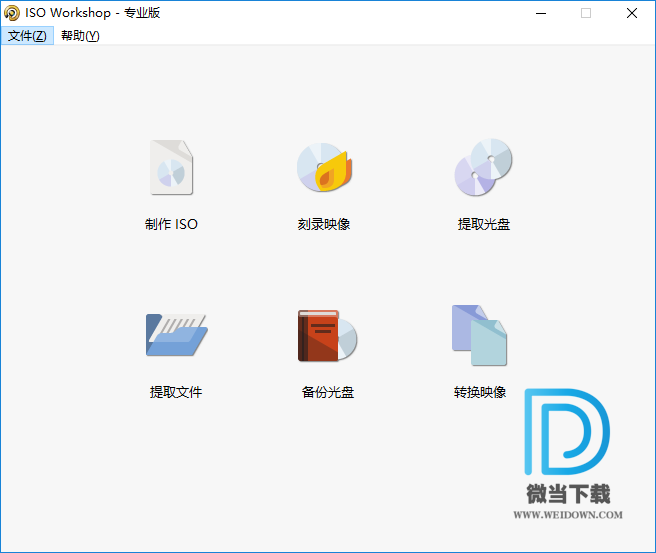Viewport: 656px width, 553px height.
Task: Click the ISO Workshop app logo in title bar
Action: coord(12,13)
